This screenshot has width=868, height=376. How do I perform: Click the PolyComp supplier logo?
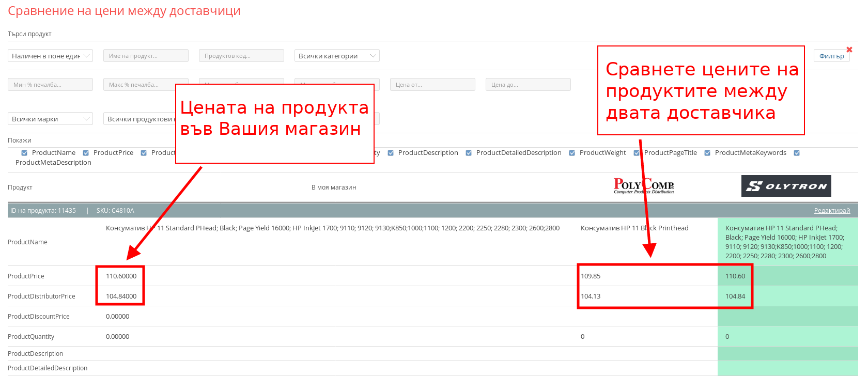coord(644,186)
